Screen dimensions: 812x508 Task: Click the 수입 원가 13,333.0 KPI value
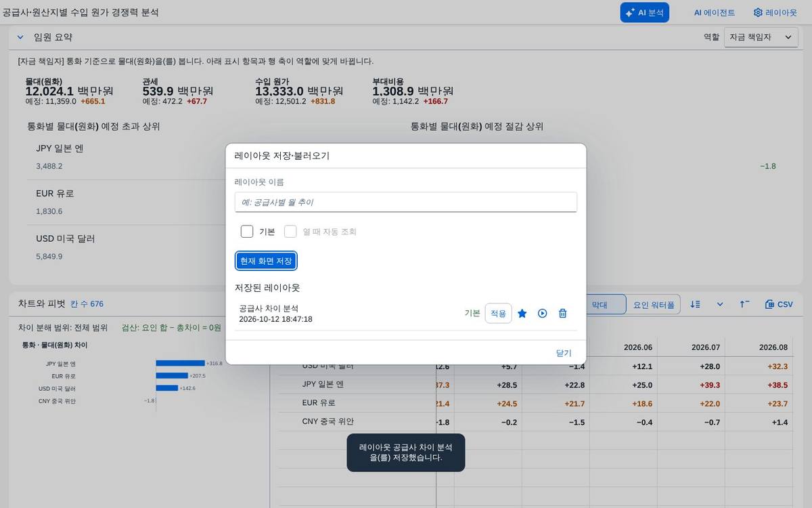pyautogui.click(x=299, y=91)
